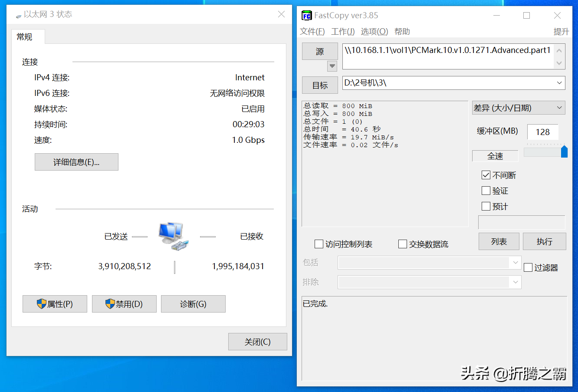Minimize the FastCopy window

coord(497,16)
